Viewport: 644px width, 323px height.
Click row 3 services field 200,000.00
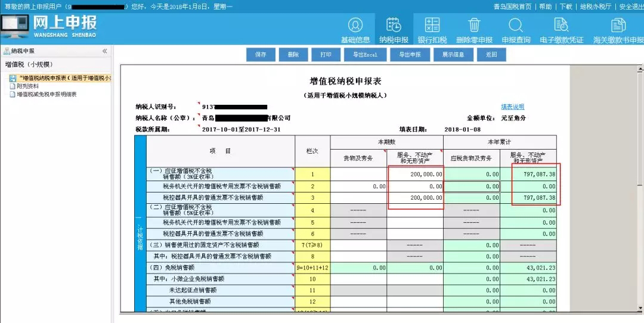(415, 198)
